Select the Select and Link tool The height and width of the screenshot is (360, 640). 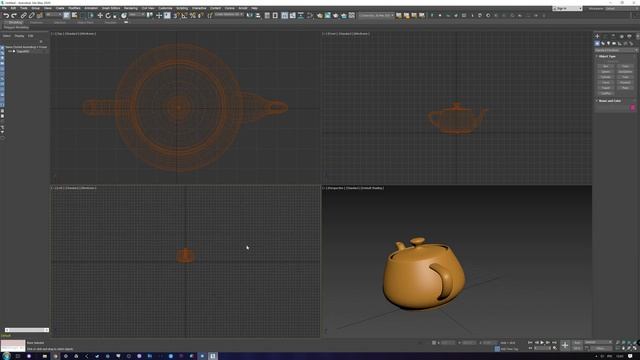click(24, 16)
